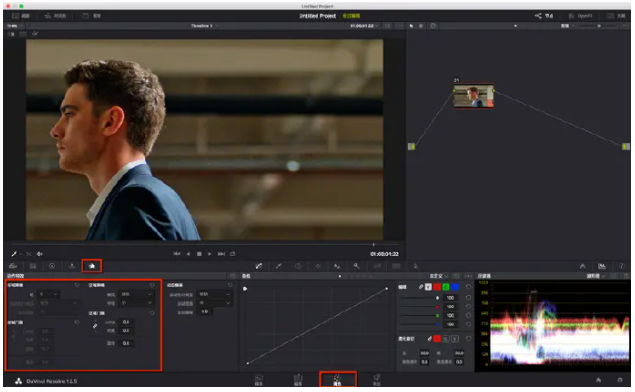Reset the Spatial NR section
The width and height of the screenshot is (635, 392).
[x=152, y=285]
